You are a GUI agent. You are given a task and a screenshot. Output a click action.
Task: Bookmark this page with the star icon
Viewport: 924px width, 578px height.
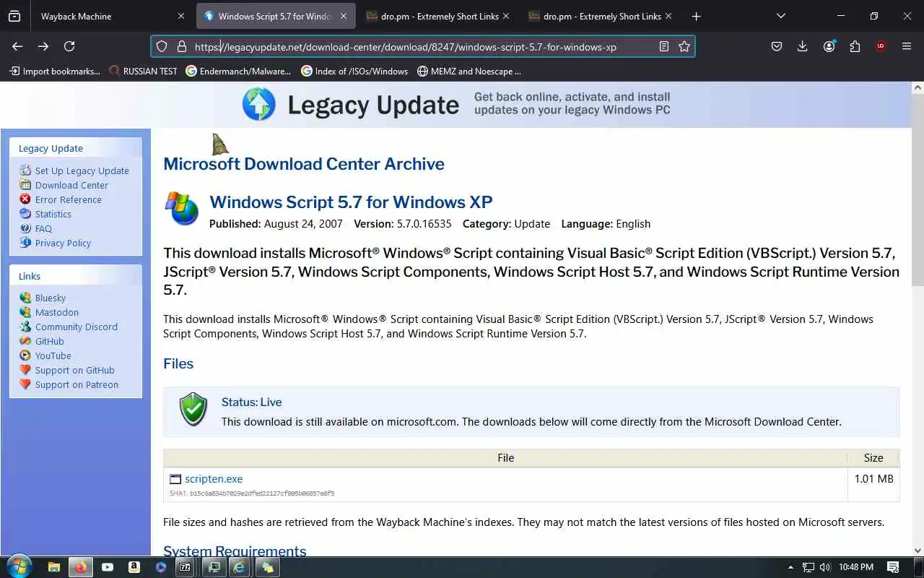pos(684,46)
